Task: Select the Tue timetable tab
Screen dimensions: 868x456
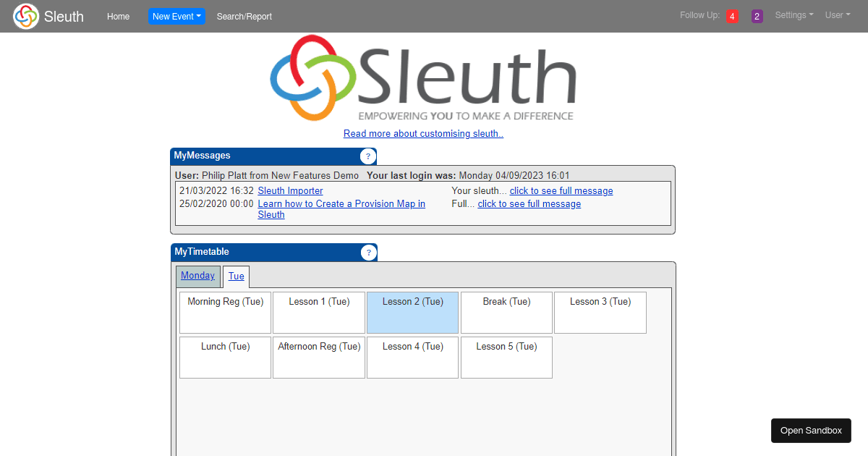Action: [236, 276]
